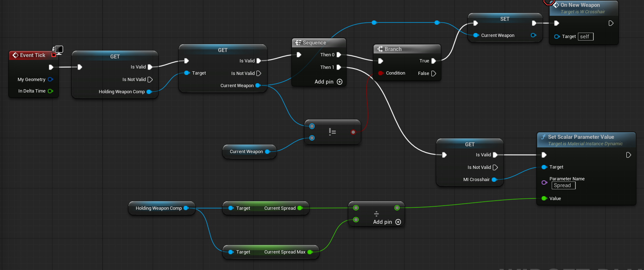This screenshot has width=644, height=270.
Task: Select the Set Scalar Parameter Value node header
Action: click(x=581, y=137)
